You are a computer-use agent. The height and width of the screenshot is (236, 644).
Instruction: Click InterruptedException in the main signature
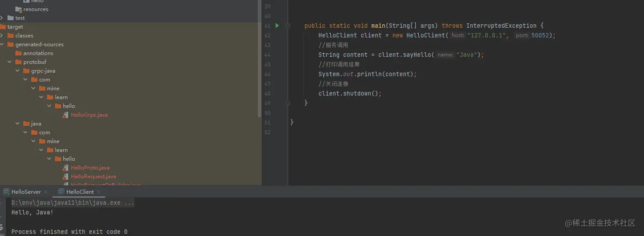click(501, 26)
